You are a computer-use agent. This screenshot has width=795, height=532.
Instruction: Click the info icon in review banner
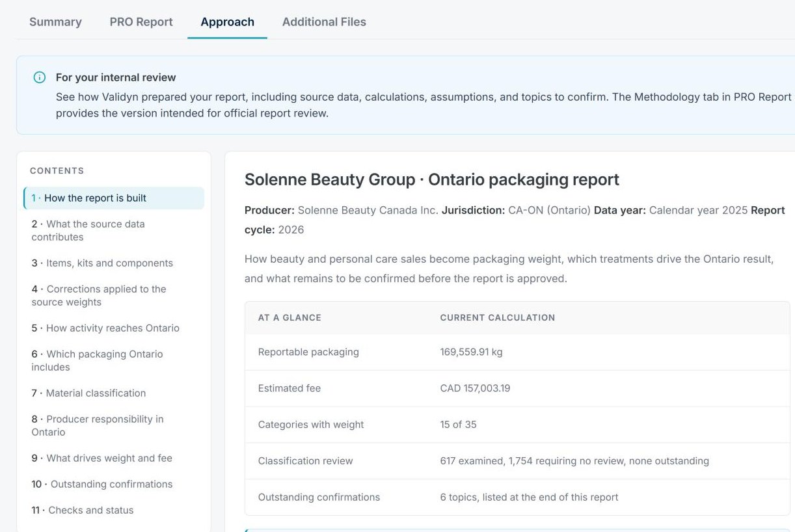[40, 77]
